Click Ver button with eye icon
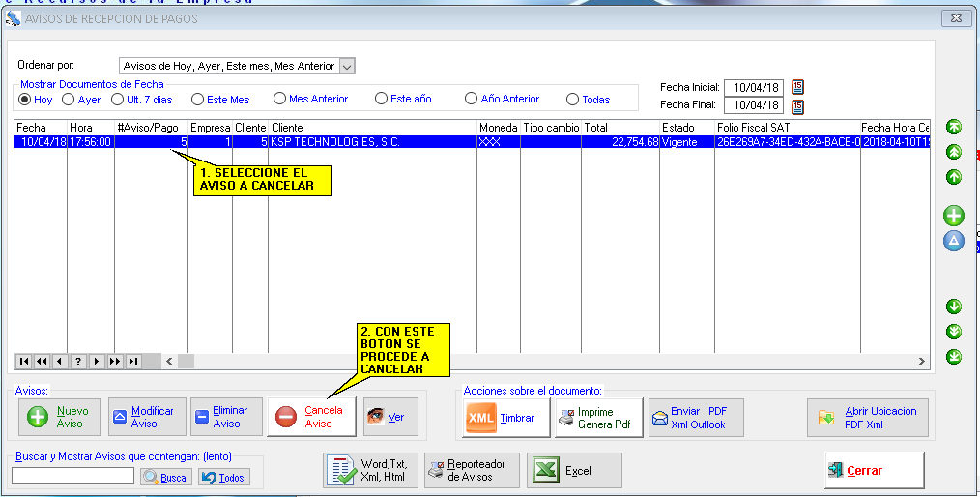 pos(386,417)
